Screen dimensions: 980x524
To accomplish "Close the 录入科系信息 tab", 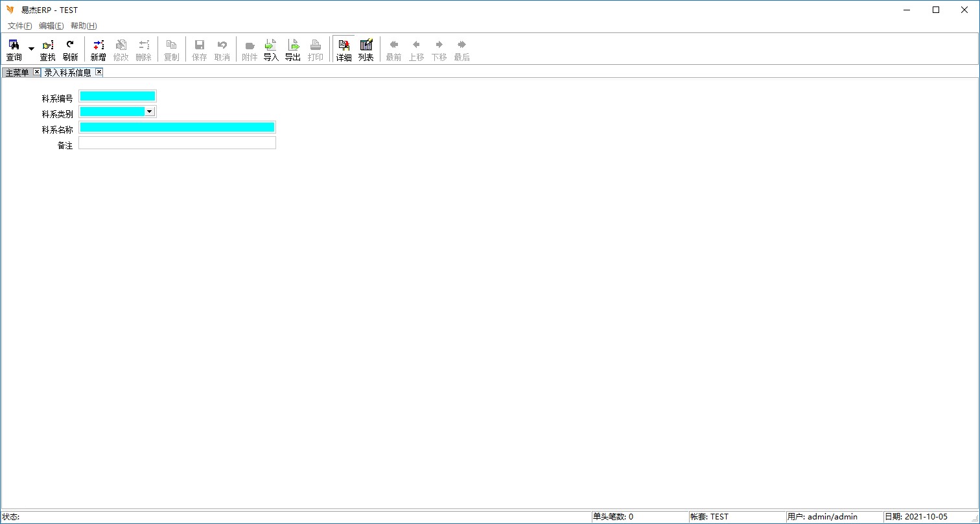I will (99, 72).
